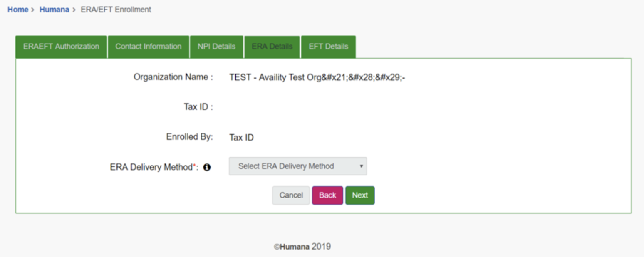Click the info icon beside ERA Delivery Method
The image size is (644, 257).
(x=207, y=167)
